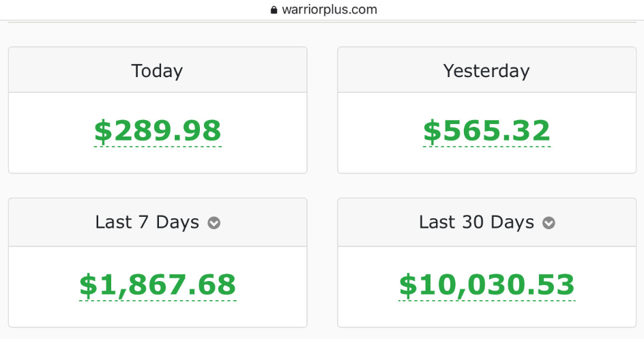Click the dollar sign in Yesterday's amount
Image resolution: width=644 pixels, height=339 pixels.
point(432,131)
